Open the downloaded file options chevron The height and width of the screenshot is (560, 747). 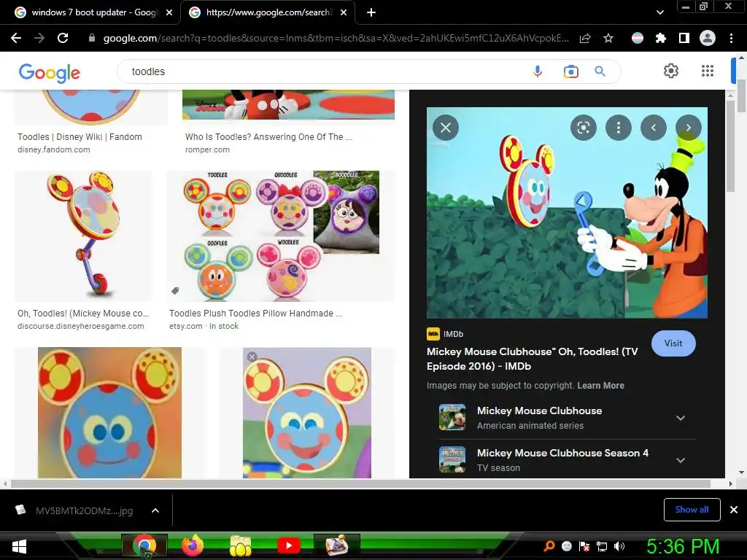click(155, 510)
